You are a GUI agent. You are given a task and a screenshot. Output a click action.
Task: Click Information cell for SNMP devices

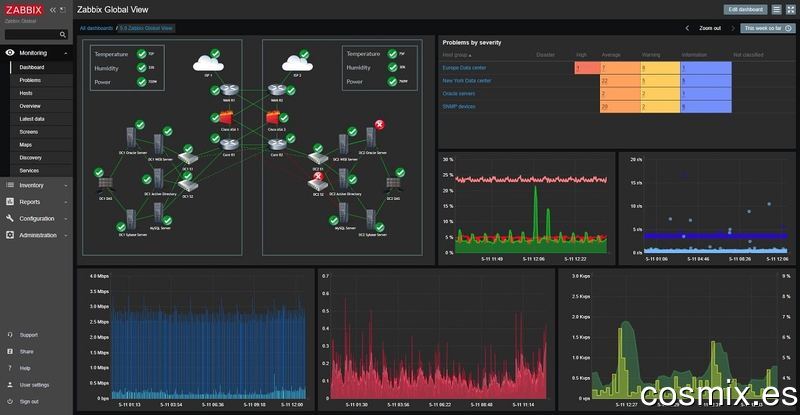point(706,107)
